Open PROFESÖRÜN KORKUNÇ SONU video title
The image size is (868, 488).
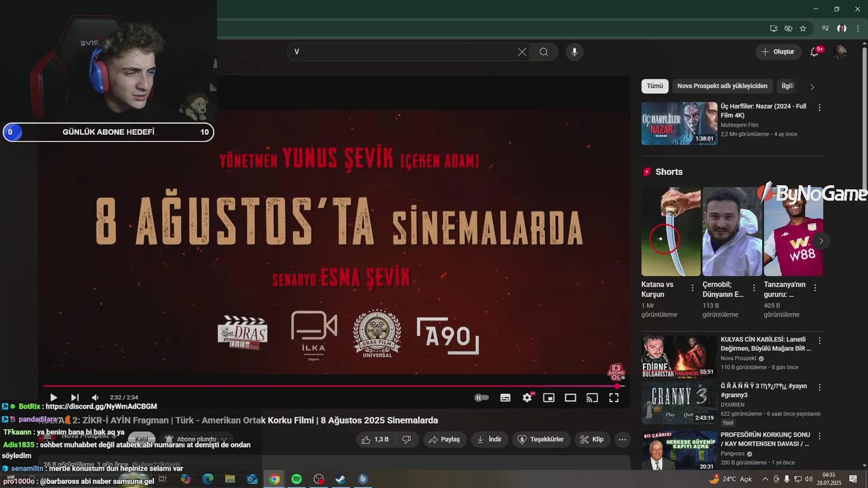coord(765,439)
